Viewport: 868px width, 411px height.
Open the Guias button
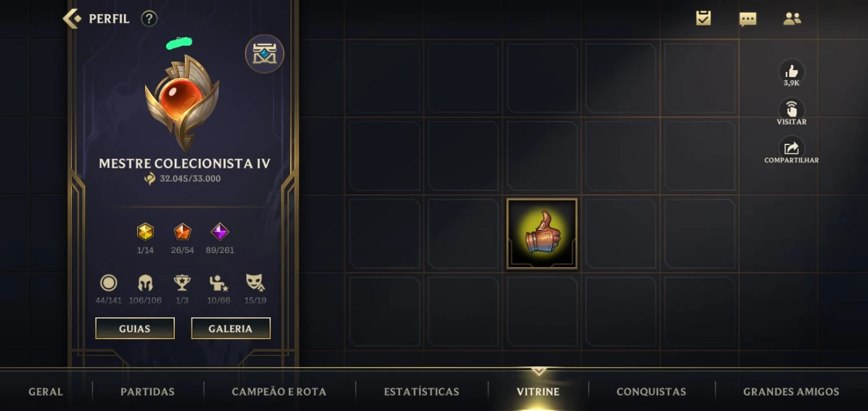(x=135, y=329)
